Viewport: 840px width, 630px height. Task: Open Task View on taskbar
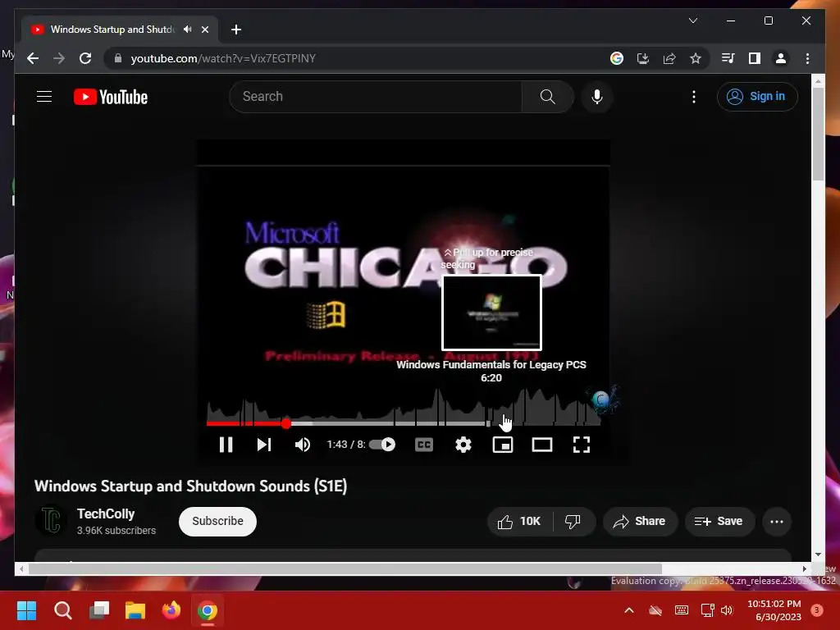coord(99,610)
